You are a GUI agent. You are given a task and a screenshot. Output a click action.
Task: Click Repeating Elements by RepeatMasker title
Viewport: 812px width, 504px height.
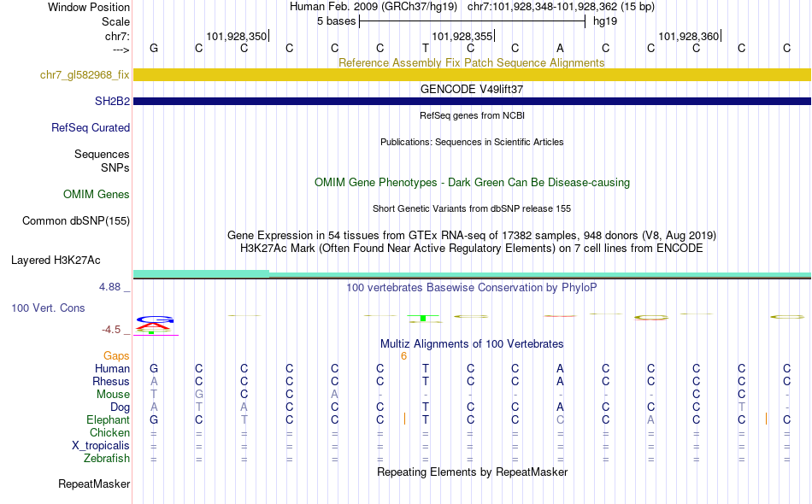(472, 472)
